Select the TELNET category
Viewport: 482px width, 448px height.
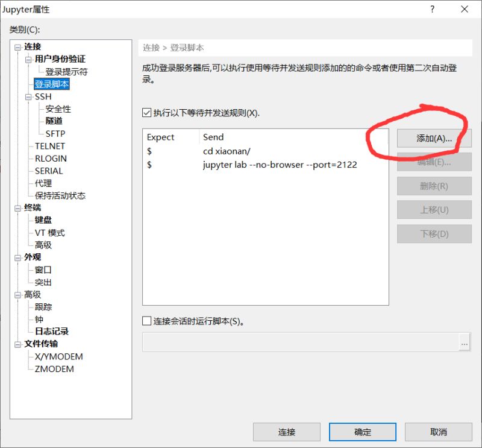(x=51, y=145)
